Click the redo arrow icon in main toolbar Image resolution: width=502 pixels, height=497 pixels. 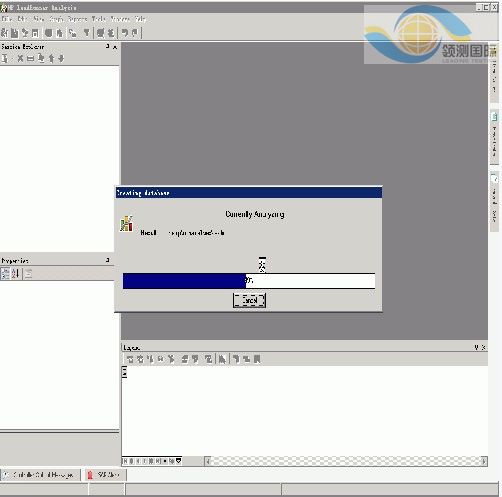(134, 33)
